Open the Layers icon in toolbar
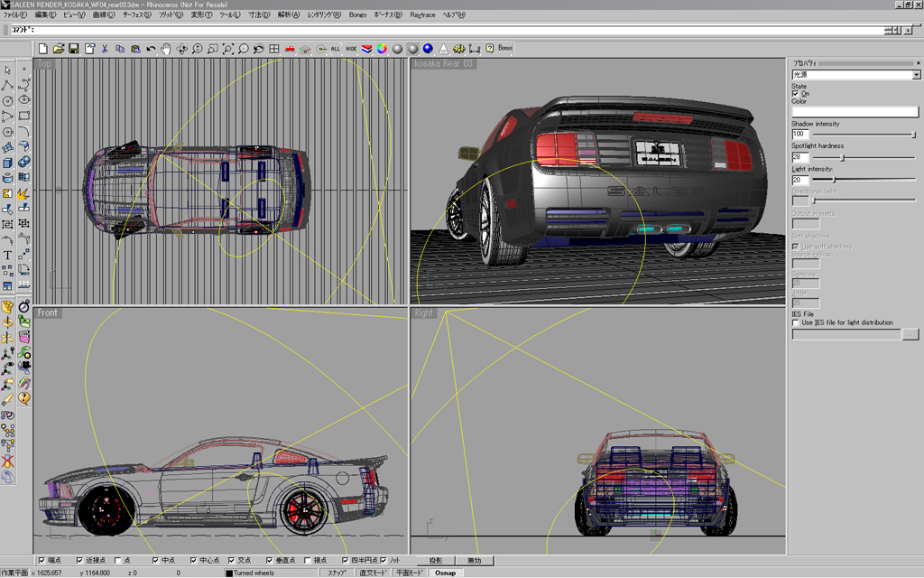This screenshot has height=578, width=924. [366, 49]
